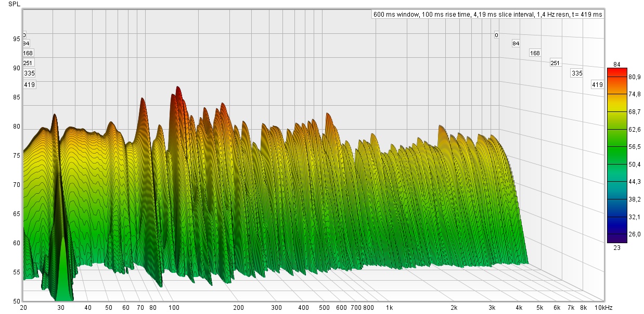Viewport: 644px width, 314px height.
Task: Click the 74,8 color scale label
Action: pyautogui.click(x=634, y=94)
